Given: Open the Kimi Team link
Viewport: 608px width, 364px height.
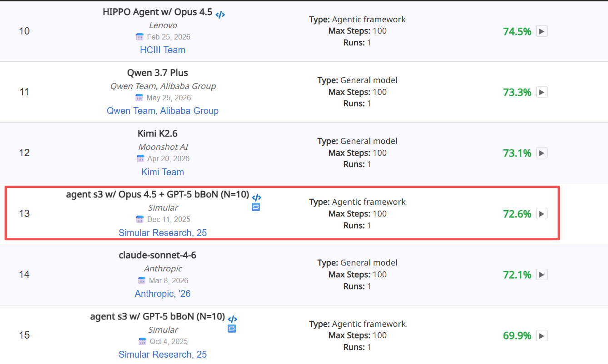Looking at the screenshot, I should coord(163,172).
